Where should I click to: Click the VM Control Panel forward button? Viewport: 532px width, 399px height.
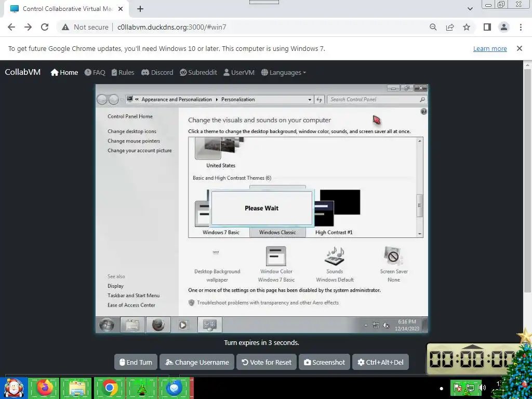click(114, 99)
